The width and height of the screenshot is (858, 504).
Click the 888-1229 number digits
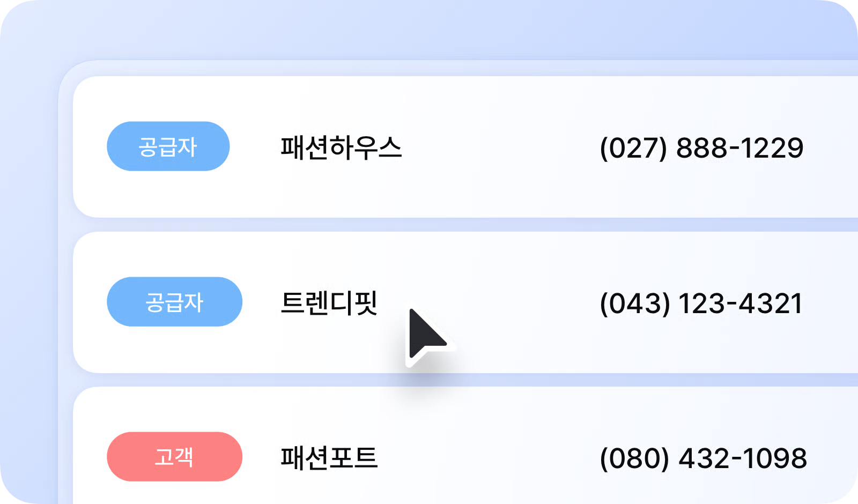pos(739,148)
